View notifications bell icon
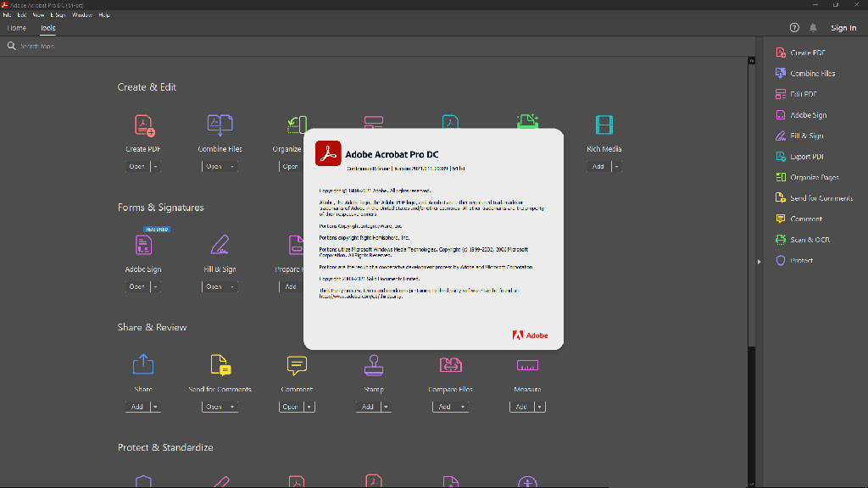This screenshot has width=868, height=488. point(813,28)
